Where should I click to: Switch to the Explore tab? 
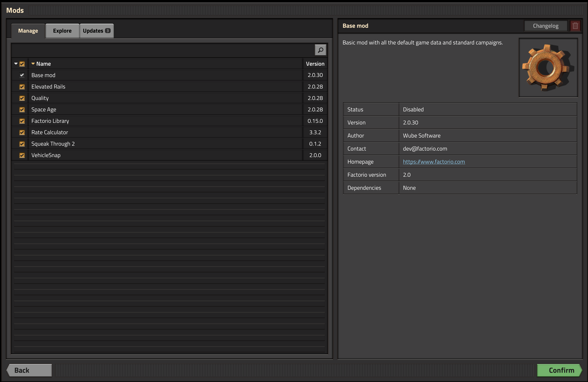tap(62, 30)
